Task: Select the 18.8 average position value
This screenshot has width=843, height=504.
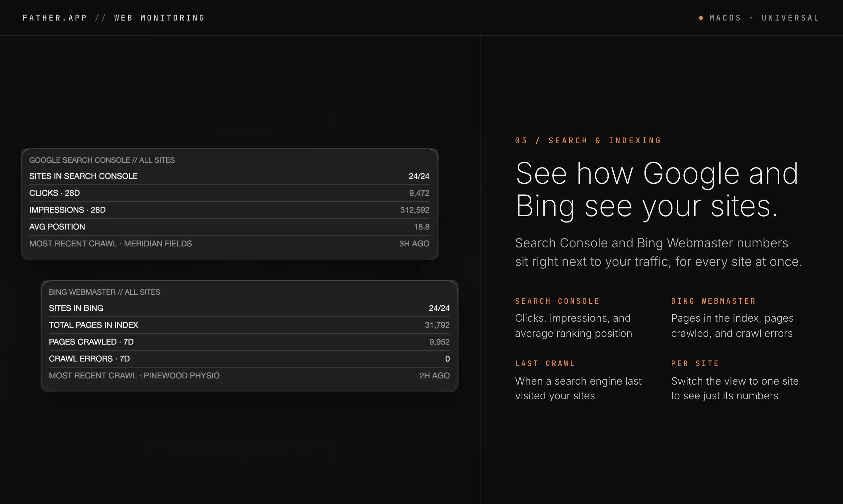Action: pyautogui.click(x=421, y=226)
